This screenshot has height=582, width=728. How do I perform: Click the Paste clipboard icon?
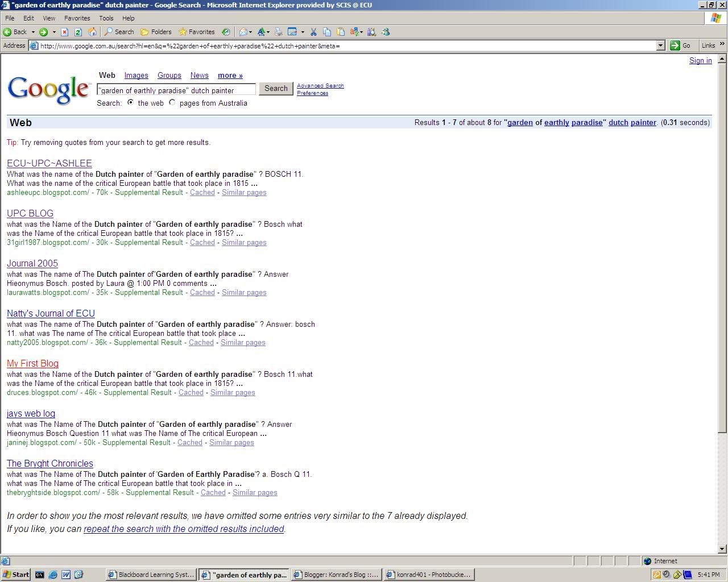[x=341, y=32]
